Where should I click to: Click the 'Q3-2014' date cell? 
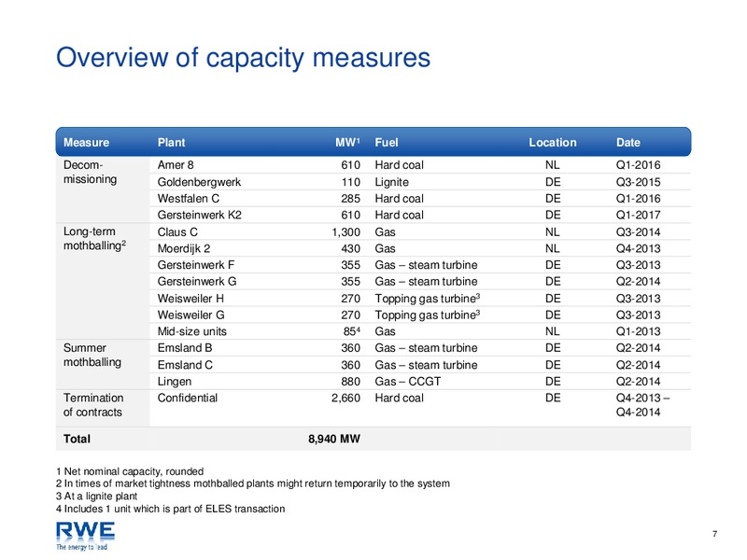pyautogui.click(x=638, y=232)
